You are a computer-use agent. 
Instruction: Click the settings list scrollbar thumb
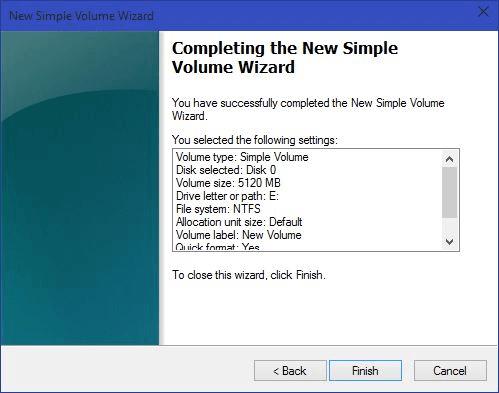click(449, 192)
